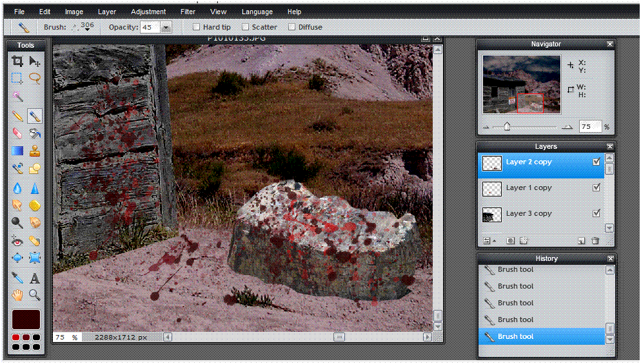Viewport: 641px width, 364px height.
Task: Tick the Scatter brush option
Action: (246, 27)
